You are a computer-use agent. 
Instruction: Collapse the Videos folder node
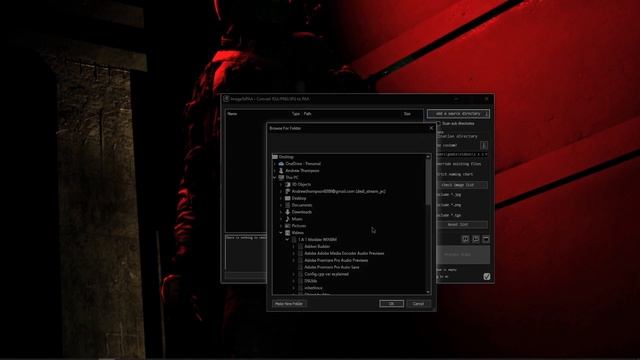pyautogui.click(x=281, y=233)
